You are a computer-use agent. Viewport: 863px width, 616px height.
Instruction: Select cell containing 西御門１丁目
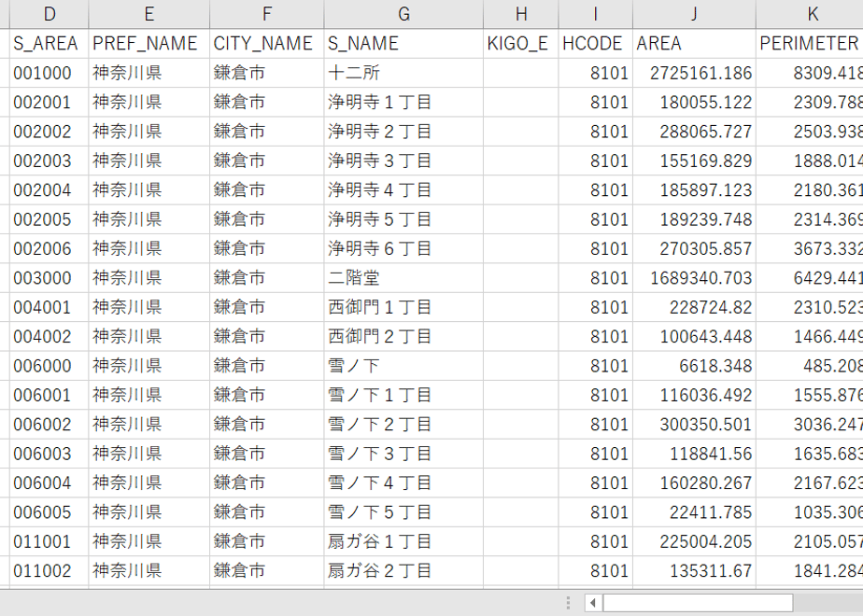click(404, 307)
